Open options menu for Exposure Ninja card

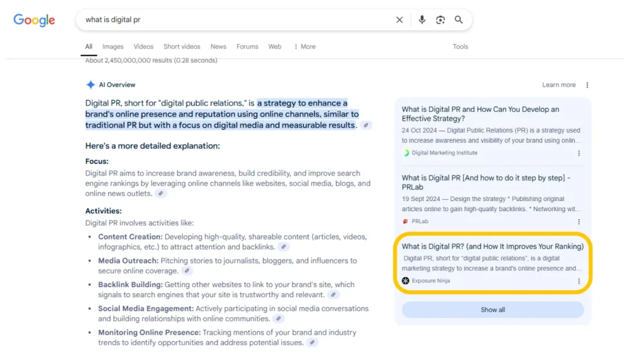[x=579, y=281]
